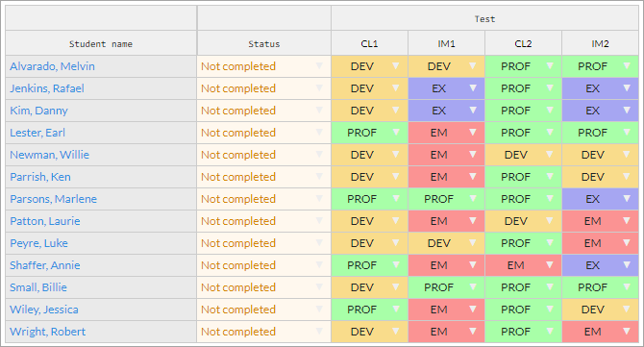Click CL2 DEV arrow for Newman, Willie

click(550, 155)
